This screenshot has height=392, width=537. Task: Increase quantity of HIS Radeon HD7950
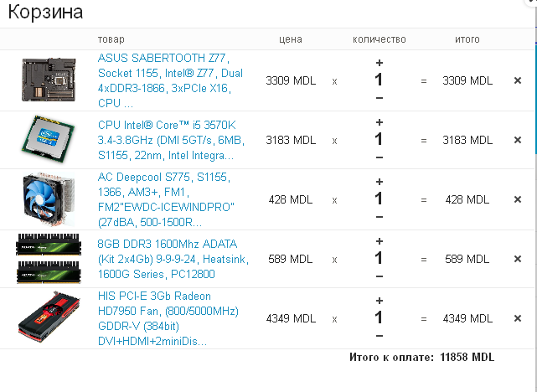(380, 301)
